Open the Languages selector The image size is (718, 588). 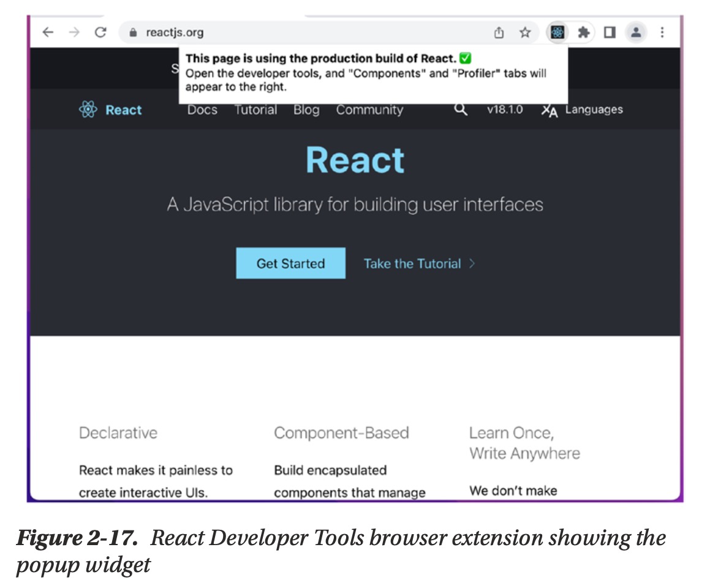(x=582, y=110)
